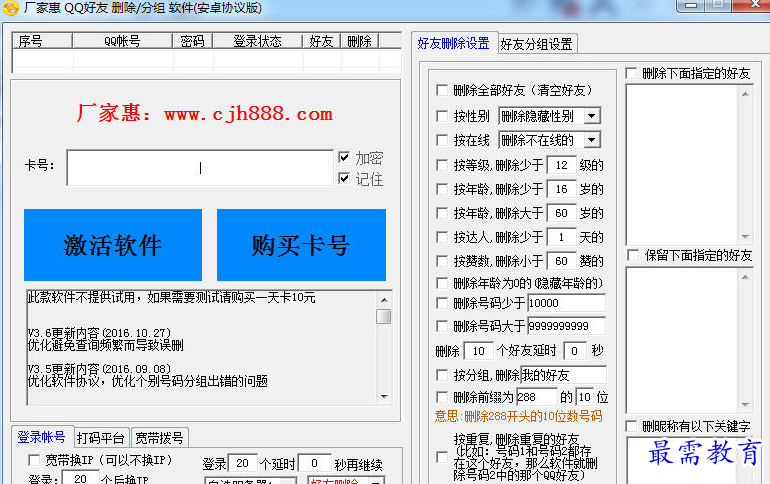The height and width of the screenshot is (484, 770).
Task: Click the prefix field showing 288
Action: [x=537, y=397]
